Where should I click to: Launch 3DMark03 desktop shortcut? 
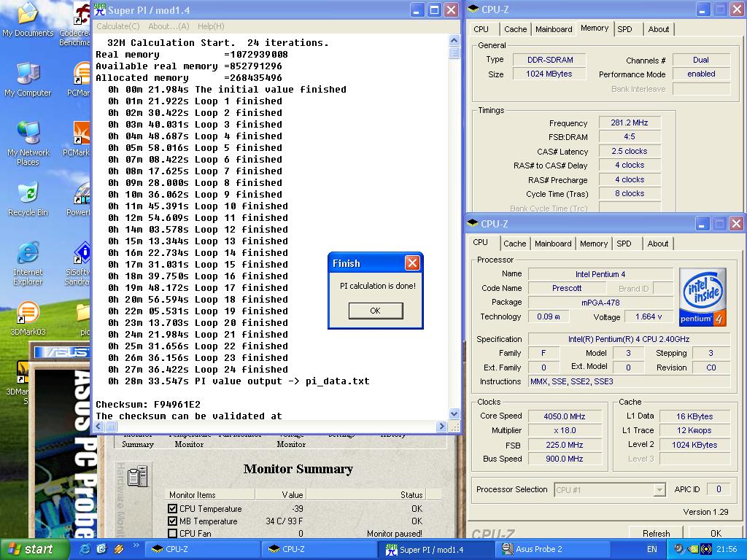click(x=28, y=318)
